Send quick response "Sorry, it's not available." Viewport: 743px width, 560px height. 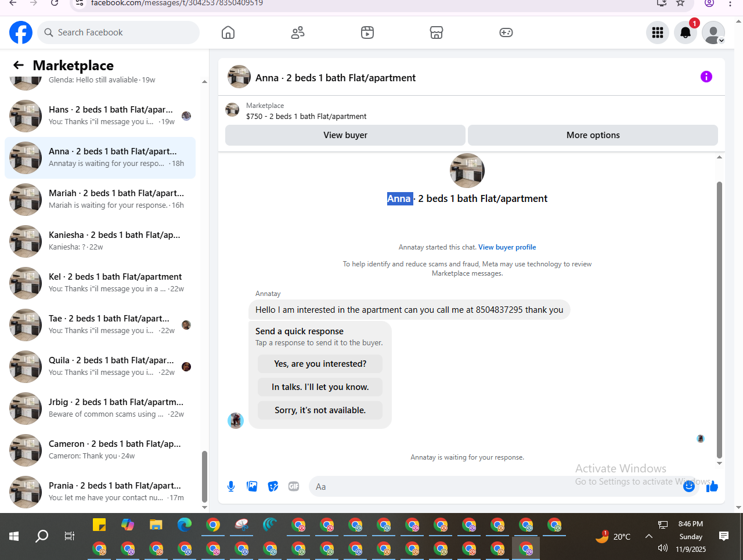pos(320,410)
